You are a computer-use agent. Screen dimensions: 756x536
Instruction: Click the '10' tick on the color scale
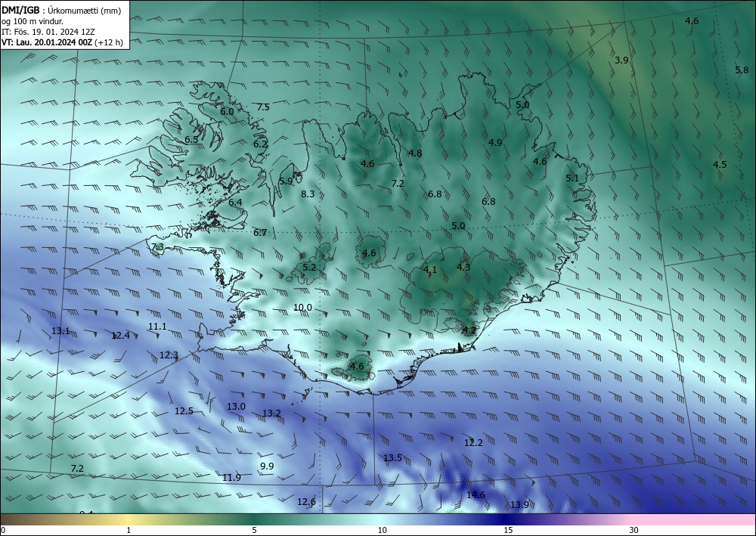[x=382, y=531]
